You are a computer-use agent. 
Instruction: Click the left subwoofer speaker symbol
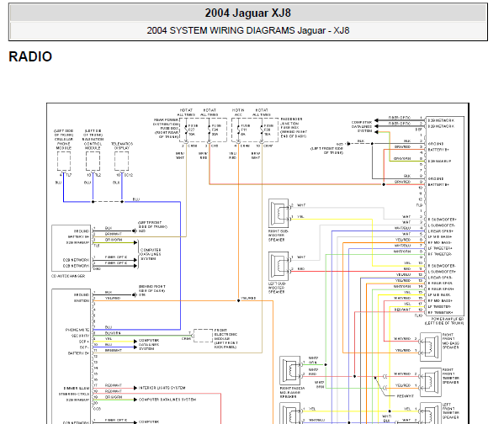279,266
